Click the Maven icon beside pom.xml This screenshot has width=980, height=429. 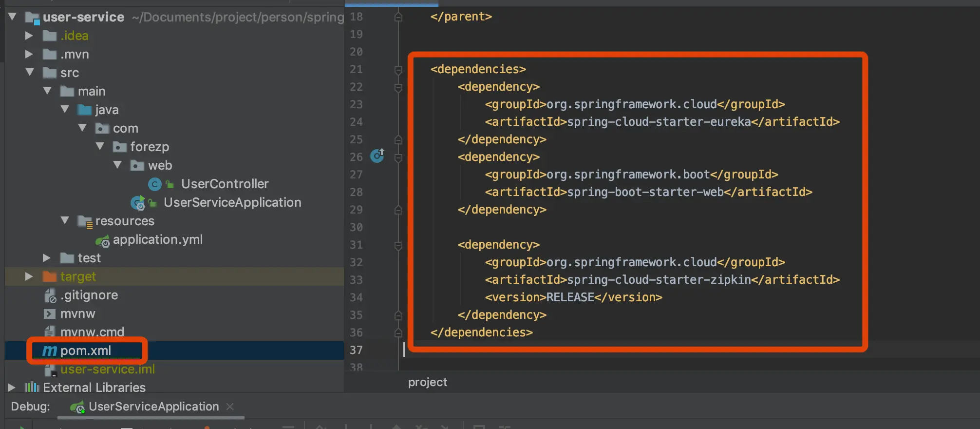coord(49,351)
